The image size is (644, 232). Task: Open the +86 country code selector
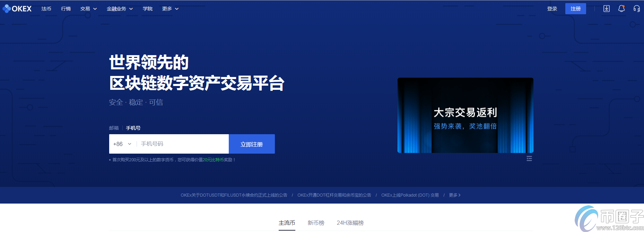click(122, 144)
